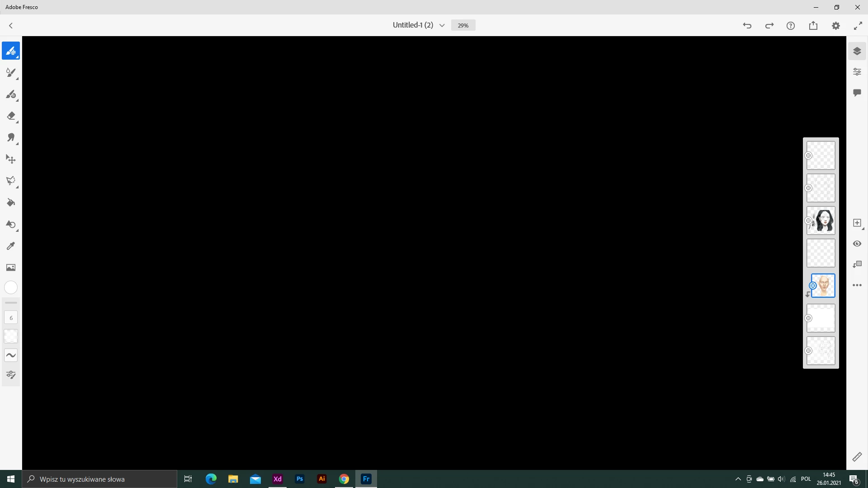Select the Lasso selection tool

coord(11,181)
